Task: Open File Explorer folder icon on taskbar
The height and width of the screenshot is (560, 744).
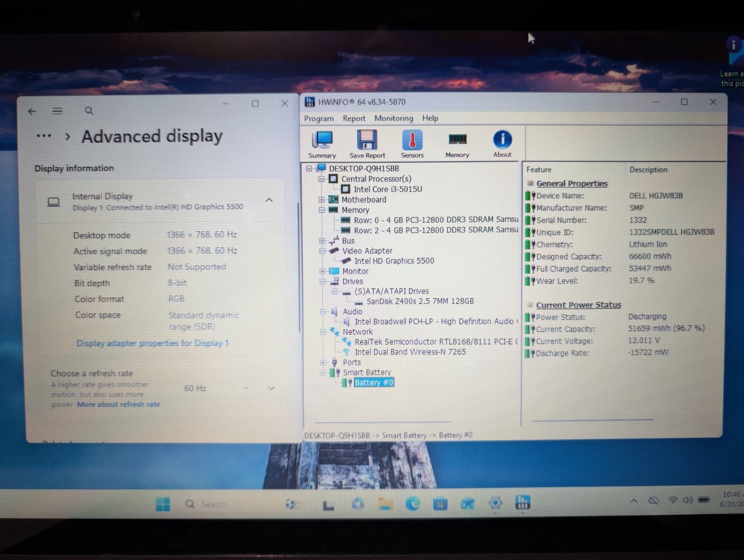Action: [385, 504]
